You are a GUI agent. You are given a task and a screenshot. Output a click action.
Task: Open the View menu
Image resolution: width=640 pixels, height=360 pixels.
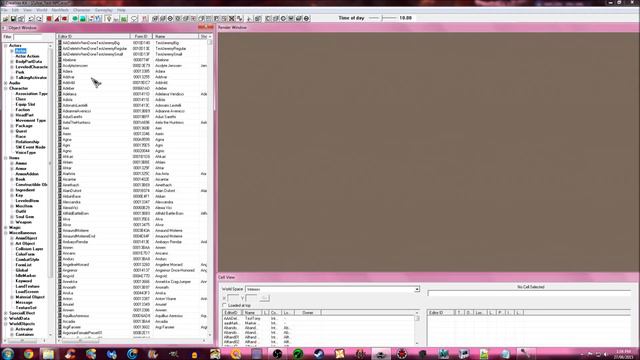(27, 10)
